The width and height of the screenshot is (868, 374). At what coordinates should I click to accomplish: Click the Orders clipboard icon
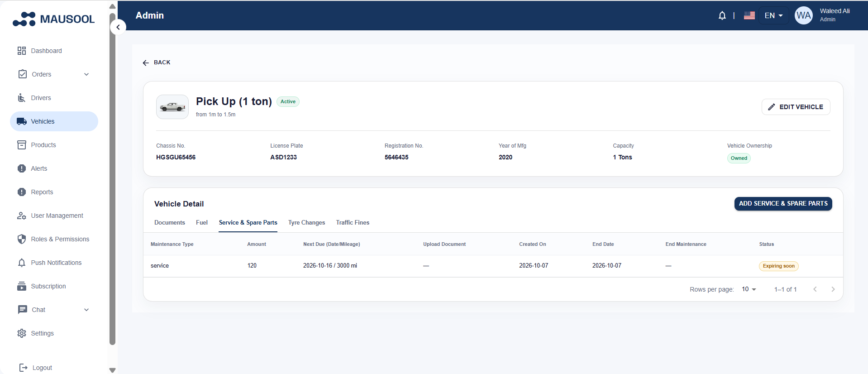pos(23,74)
